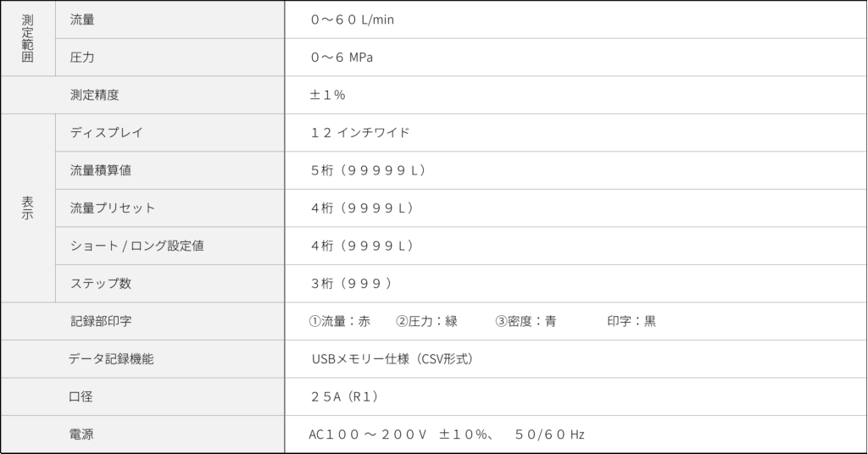This screenshot has height=454, width=868.
Task: Click the AC100～200V power supply value
Action: tap(368, 435)
